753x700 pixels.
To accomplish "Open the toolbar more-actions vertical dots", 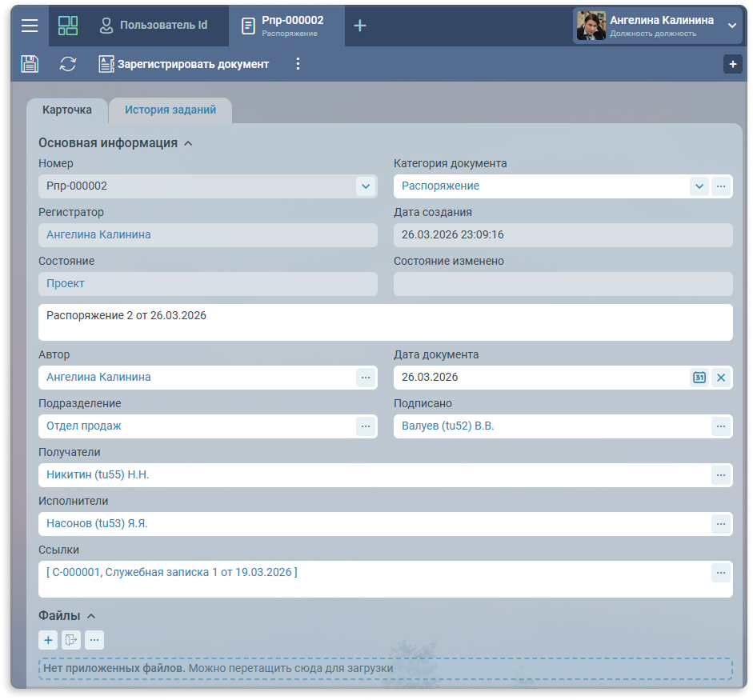I will (298, 64).
